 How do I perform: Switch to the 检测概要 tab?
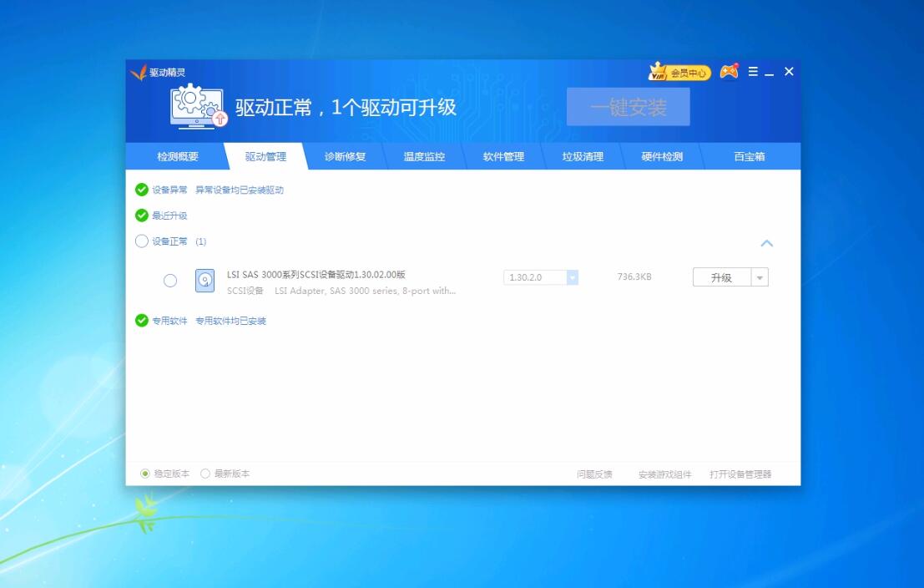pos(178,156)
